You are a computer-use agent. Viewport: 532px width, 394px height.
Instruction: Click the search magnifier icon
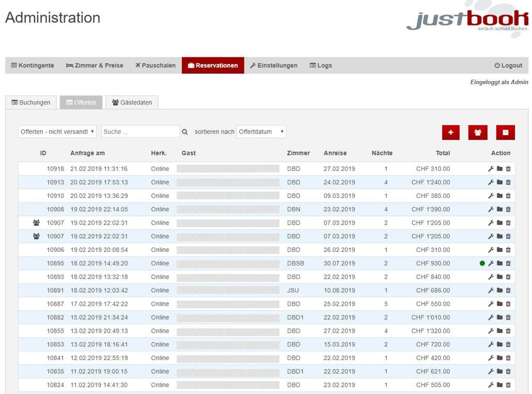185,132
